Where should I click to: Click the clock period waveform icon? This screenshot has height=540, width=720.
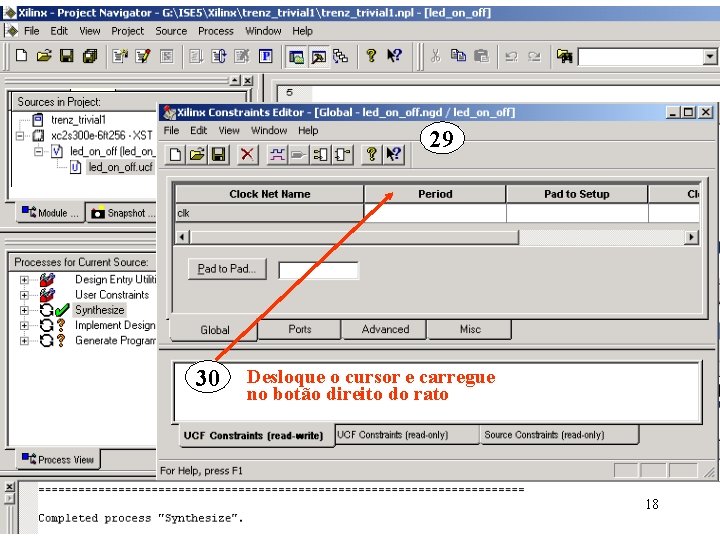click(277, 154)
